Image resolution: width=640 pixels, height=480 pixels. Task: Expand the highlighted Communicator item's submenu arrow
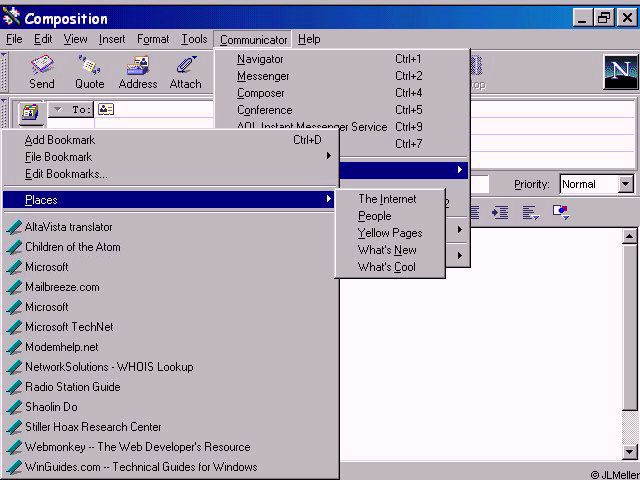pyautogui.click(x=460, y=170)
